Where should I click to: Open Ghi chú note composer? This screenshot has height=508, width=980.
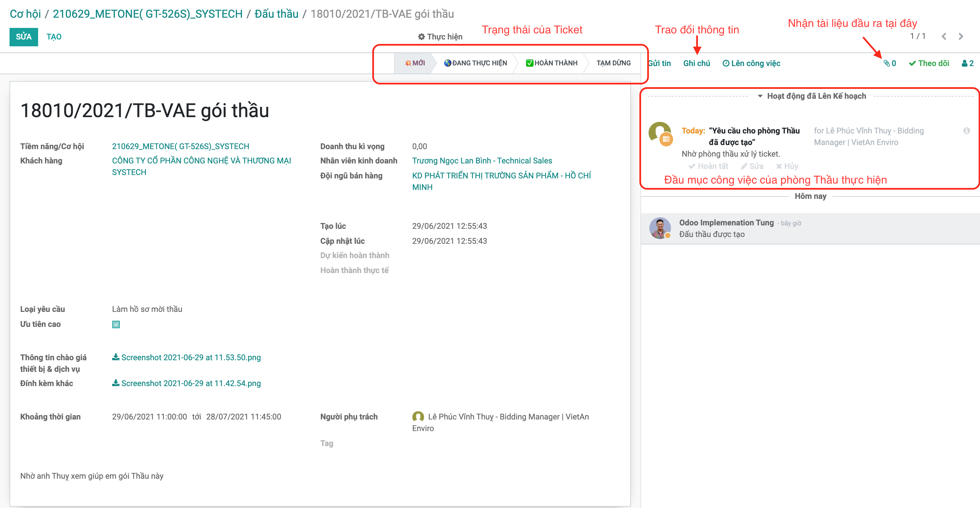(696, 63)
